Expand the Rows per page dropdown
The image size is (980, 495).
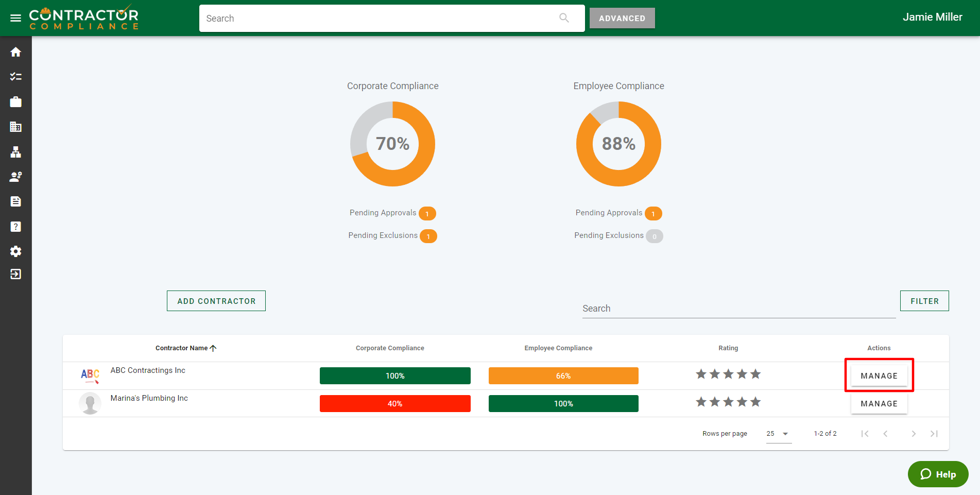click(x=778, y=434)
